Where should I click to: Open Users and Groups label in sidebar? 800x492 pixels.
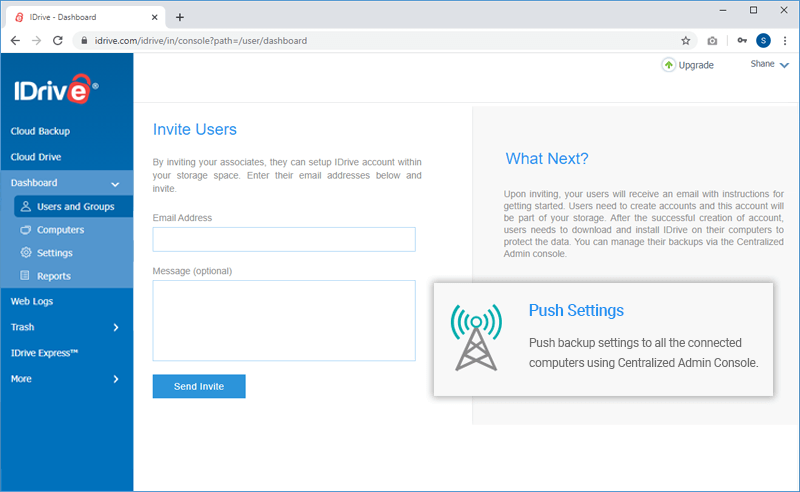click(76, 207)
